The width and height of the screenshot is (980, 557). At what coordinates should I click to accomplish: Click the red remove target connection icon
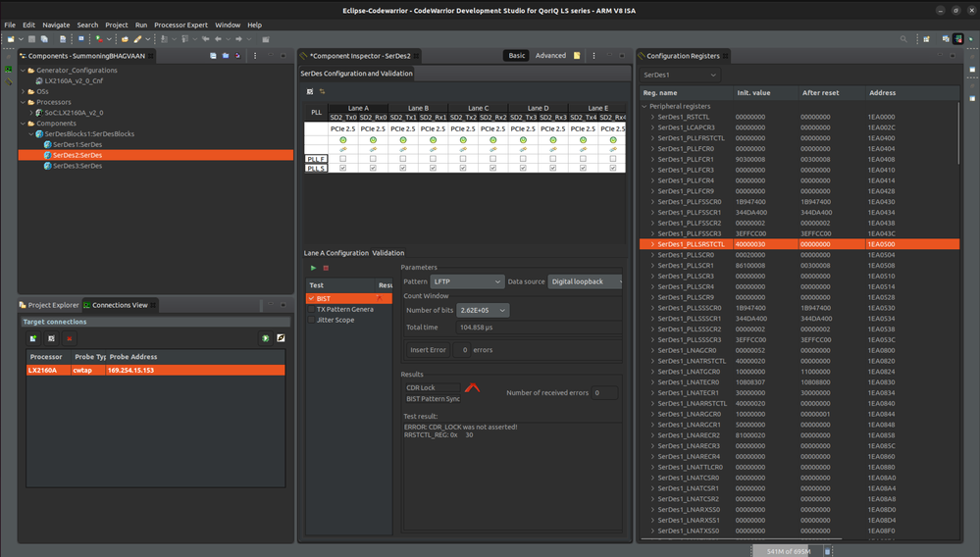tap(70, 338)
